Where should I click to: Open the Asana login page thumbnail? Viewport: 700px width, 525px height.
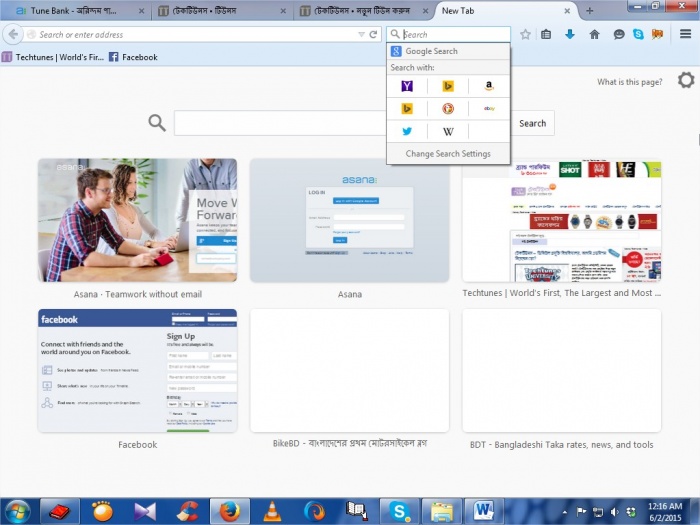350,220
